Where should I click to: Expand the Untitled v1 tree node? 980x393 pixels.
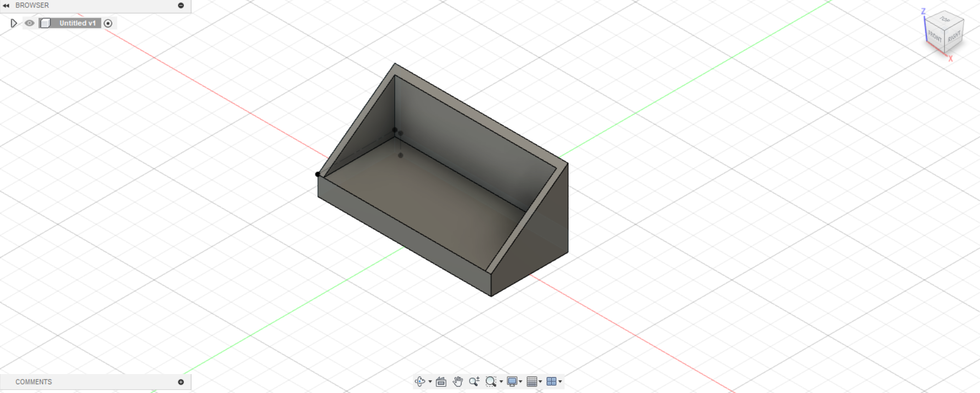pos(14,23)
